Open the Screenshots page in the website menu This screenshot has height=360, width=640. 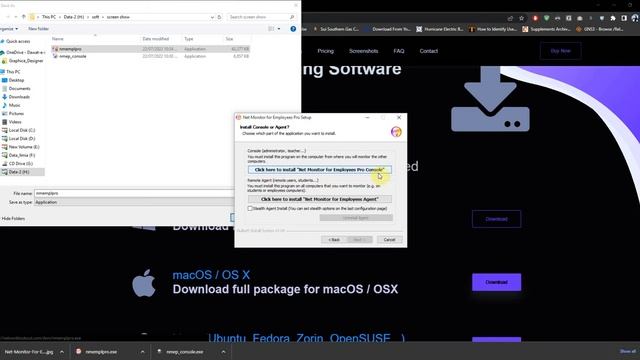click(363, 51)
